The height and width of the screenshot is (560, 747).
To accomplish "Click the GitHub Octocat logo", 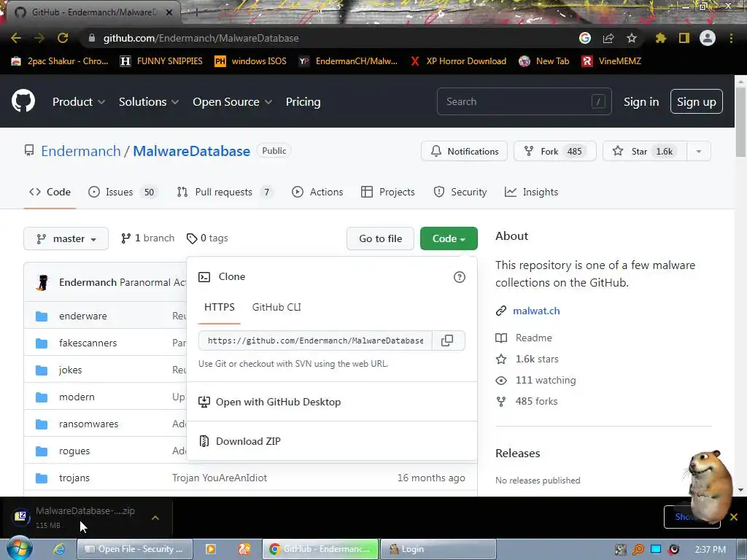I will point(23,101).
